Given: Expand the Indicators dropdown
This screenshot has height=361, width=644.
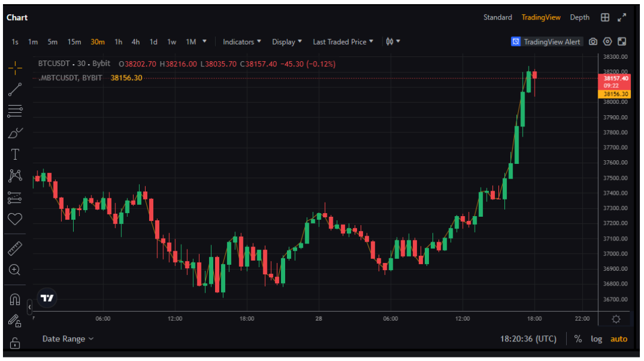Looking at the screenshot, I should point(242,42).
